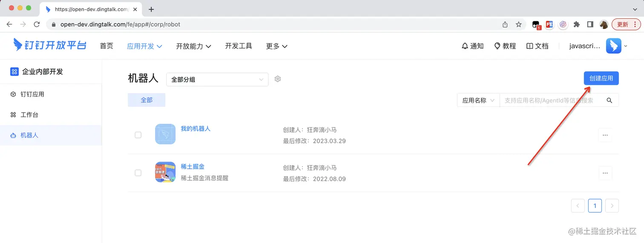Check the 稀土掘金 row checkbox

click(x=138, y=173)
